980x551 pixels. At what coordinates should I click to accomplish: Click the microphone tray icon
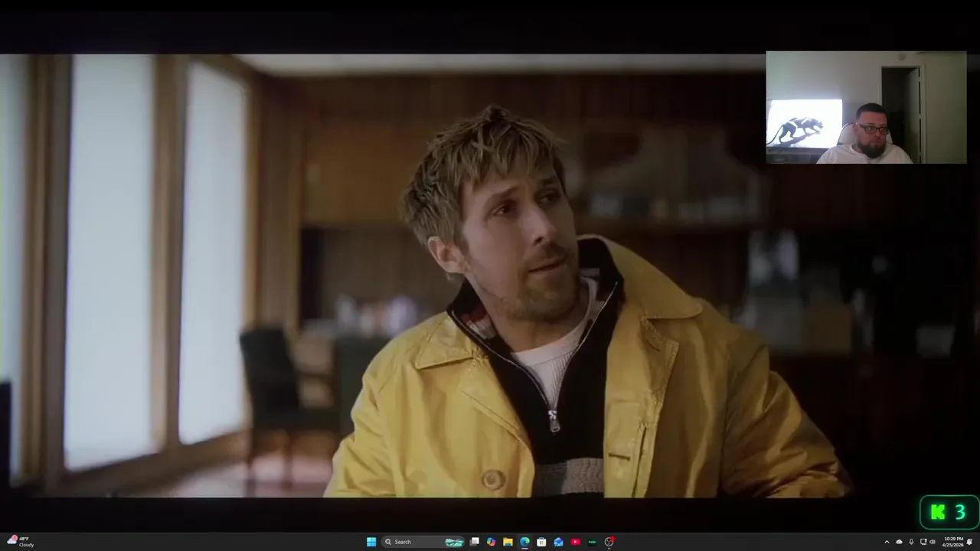pos(911,542)
